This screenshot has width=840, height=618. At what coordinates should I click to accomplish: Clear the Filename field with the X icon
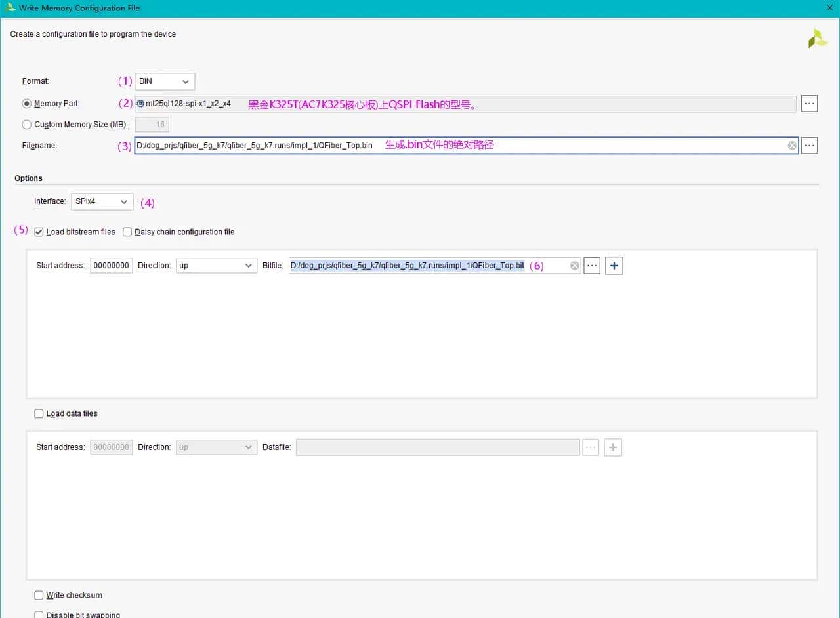coord(792,146)
